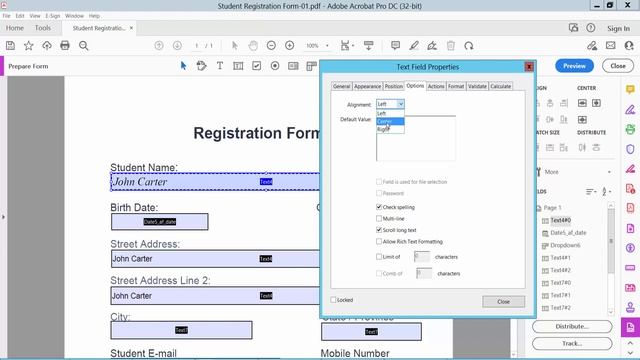
Task: Print the document using the printer icon
Action: [x=65, y=46]
